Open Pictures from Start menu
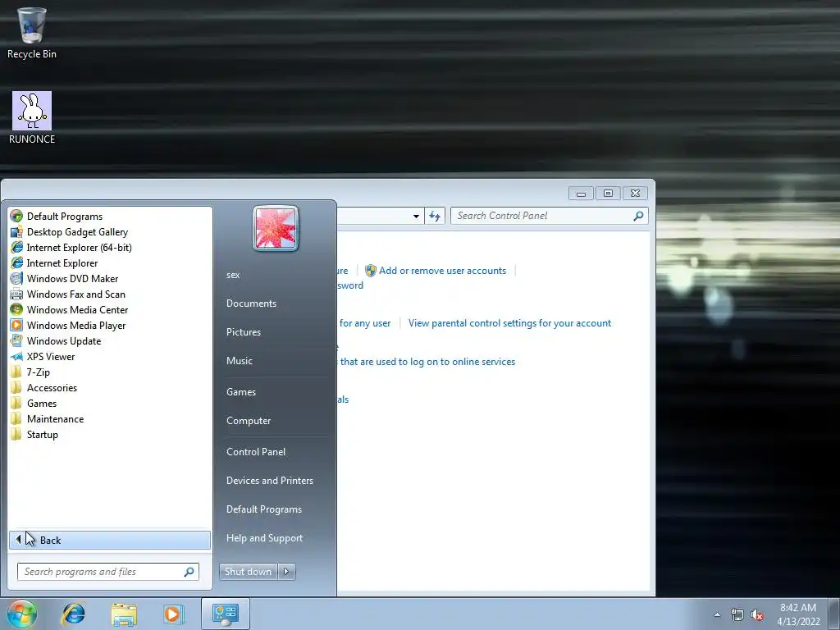This screenshot has width=840, height=630. coord(244,332)
